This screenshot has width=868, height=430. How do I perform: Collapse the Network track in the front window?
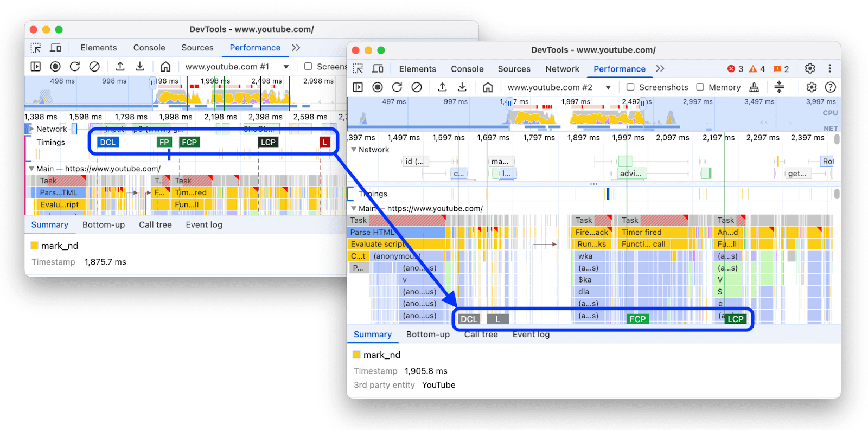(x=354, y=150)
